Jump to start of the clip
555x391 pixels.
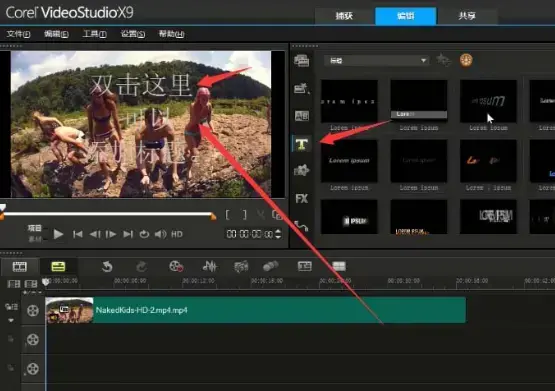78,234
